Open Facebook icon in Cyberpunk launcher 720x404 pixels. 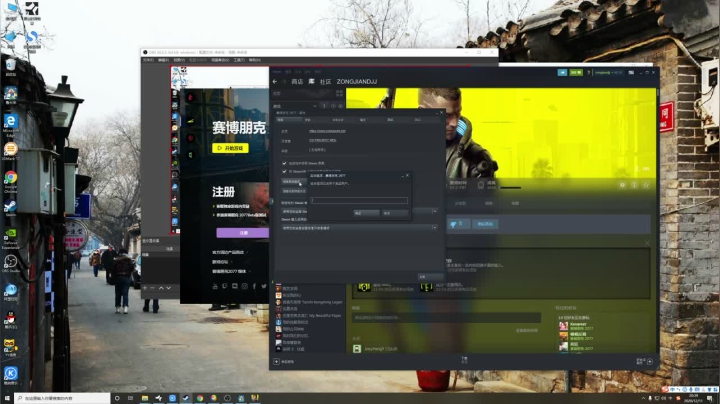coord(254,286)
